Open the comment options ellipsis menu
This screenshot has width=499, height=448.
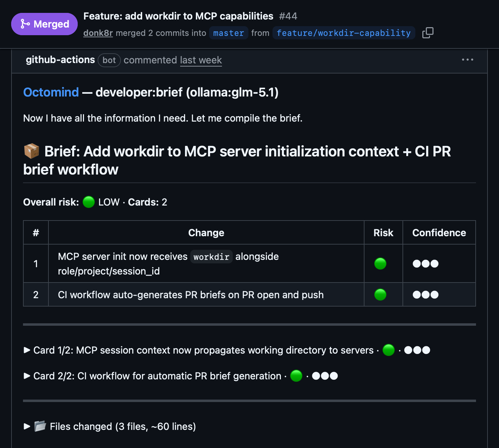[467, 60]
